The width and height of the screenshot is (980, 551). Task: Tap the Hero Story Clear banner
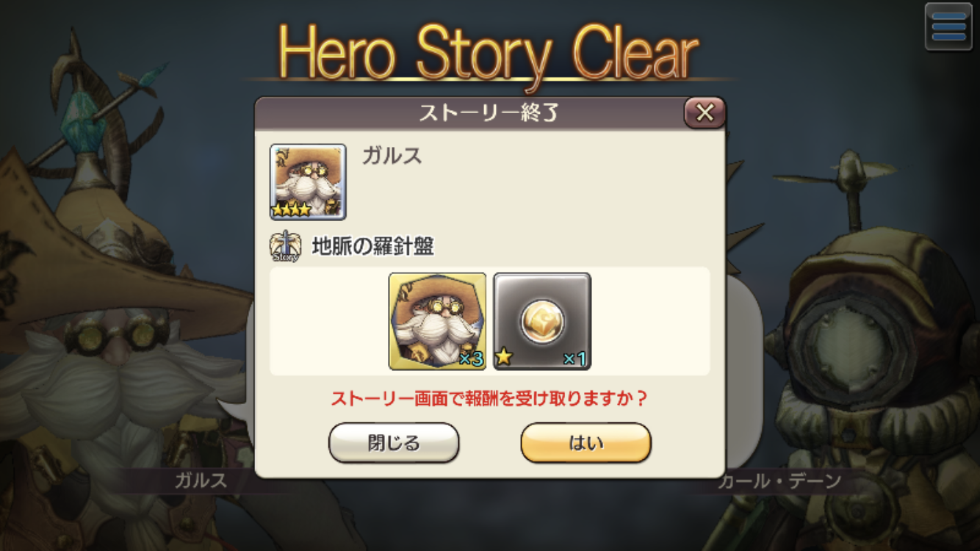coord(489,53)
